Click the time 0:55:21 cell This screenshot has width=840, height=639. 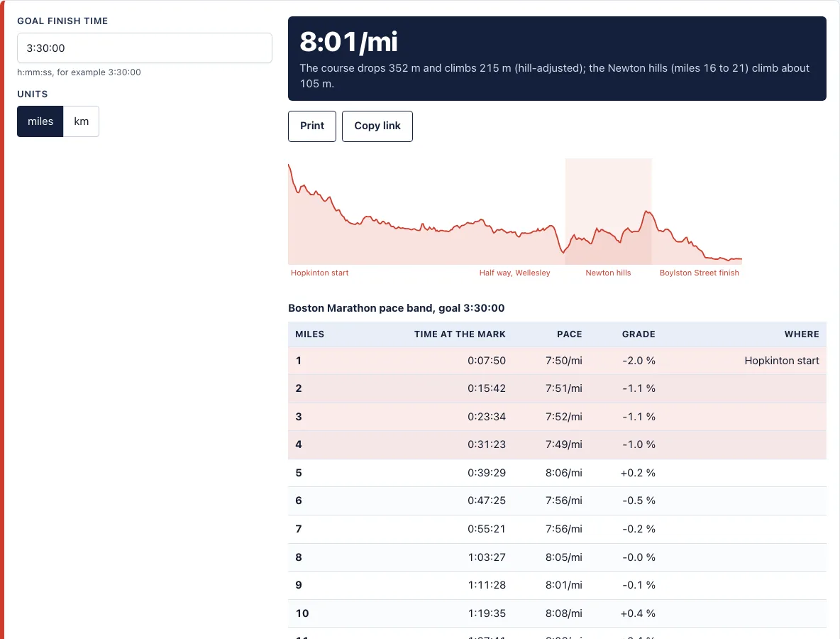pyautogui.click(x=487, y=529)
